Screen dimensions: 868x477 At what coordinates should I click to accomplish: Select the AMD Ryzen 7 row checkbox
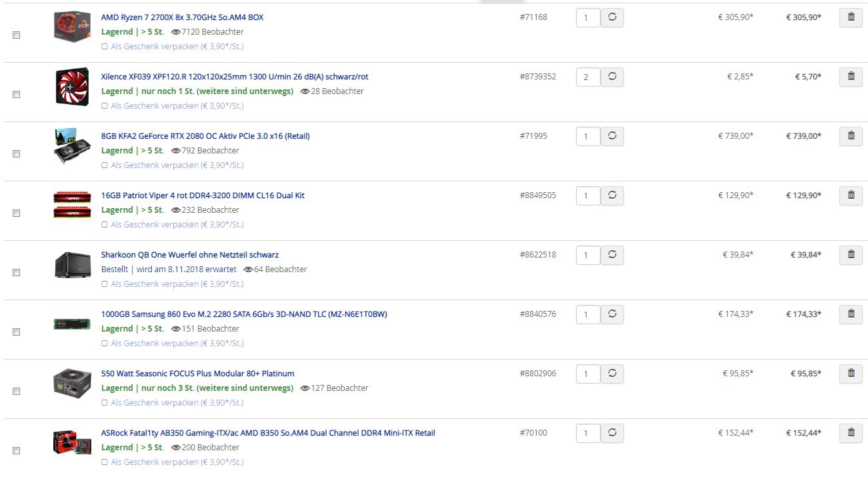click(17, 35)
